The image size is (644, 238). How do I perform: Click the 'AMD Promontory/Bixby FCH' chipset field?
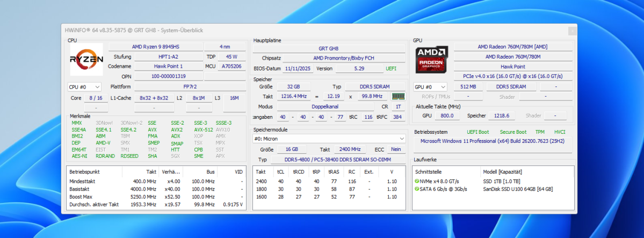pyautogui.click(x=344, y=58)
